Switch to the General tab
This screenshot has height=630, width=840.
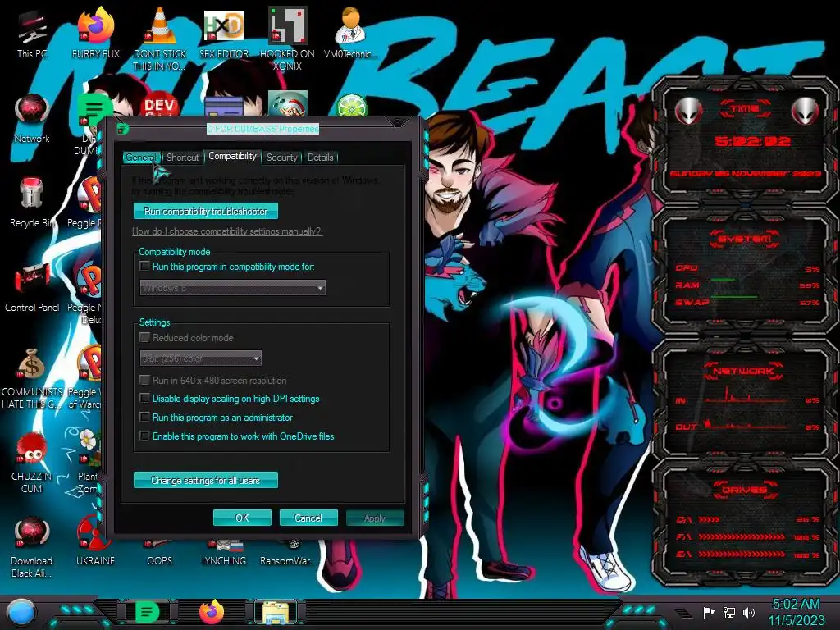click(141, 157)
